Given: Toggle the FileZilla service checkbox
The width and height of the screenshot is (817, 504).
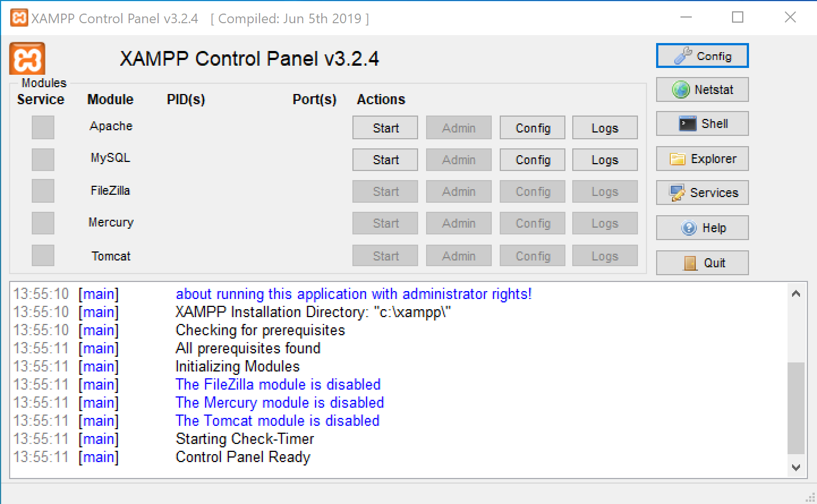Looking at the screenshot, I should tap(43, 191).
